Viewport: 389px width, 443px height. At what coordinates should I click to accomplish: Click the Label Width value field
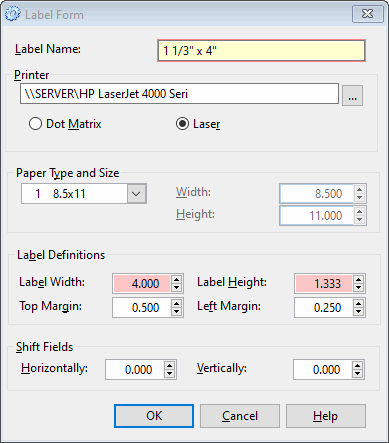click(x=142, y=283)
